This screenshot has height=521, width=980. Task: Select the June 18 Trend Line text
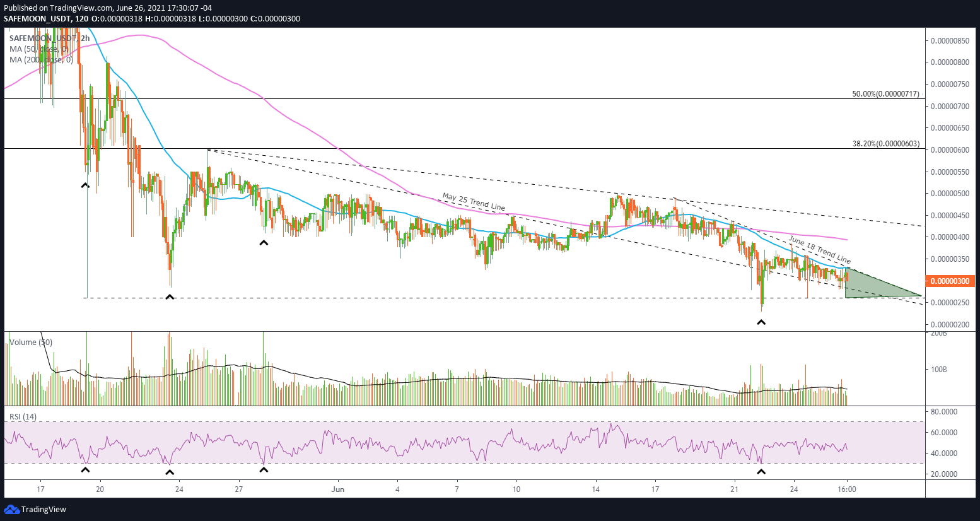coord(819,250)
